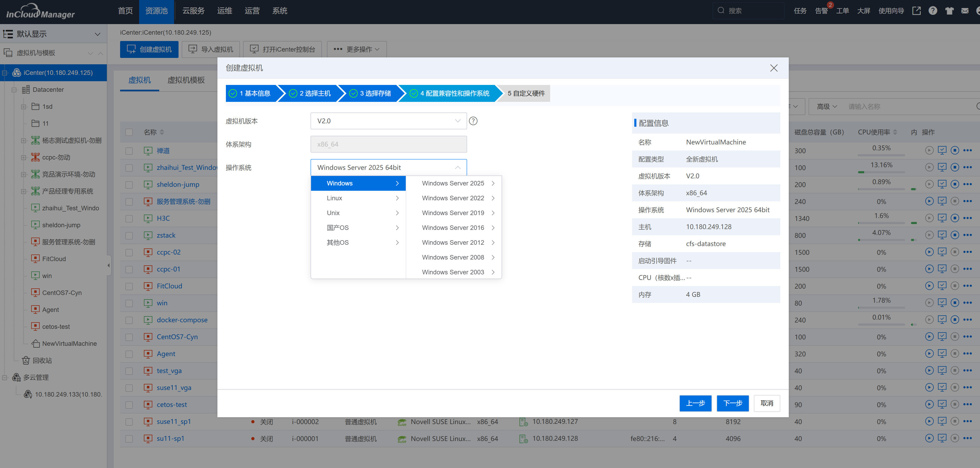Expand the 更多操作 dropdown

pyautogui.click(x=357, y=49)
